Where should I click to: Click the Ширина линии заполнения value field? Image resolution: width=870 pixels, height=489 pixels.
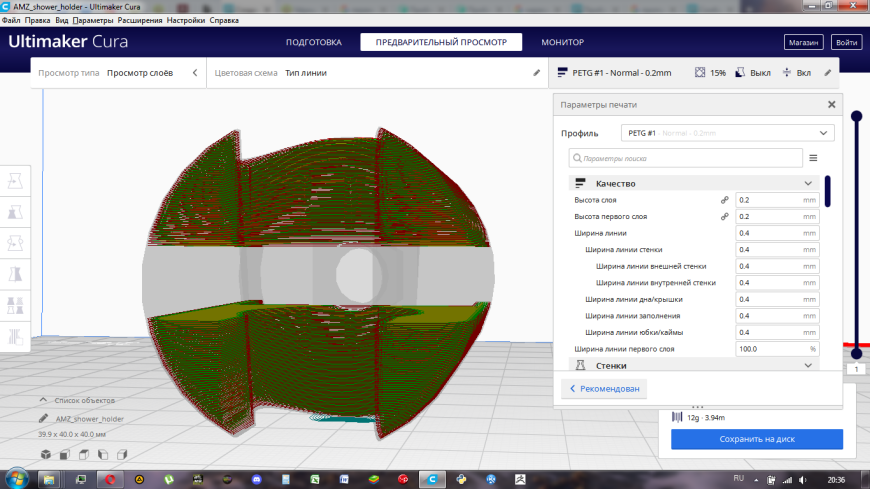coord(777,316)
